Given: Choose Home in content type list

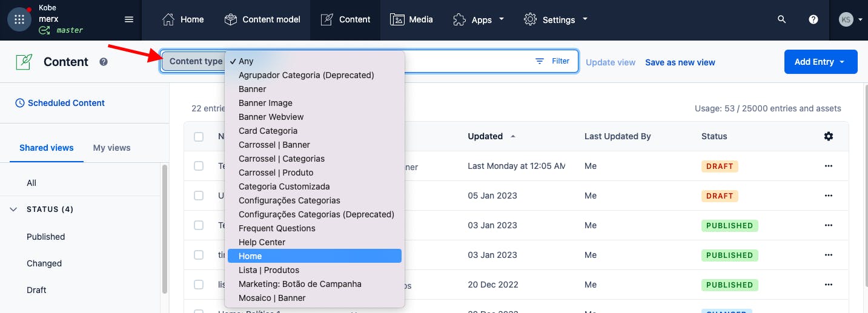Looking at the screenshot, I should tap(314, 256).
